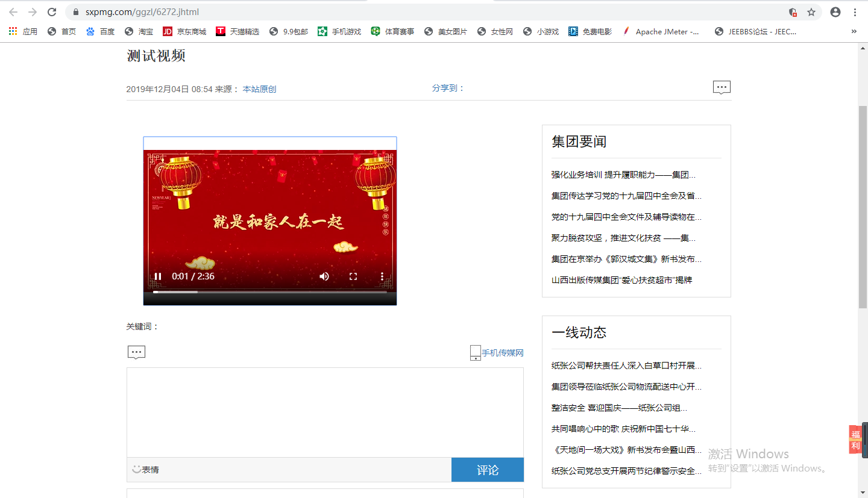Open Chrome's three-dot menu
The width and height of the screenshot is (868, 498).
coord(855,12)
